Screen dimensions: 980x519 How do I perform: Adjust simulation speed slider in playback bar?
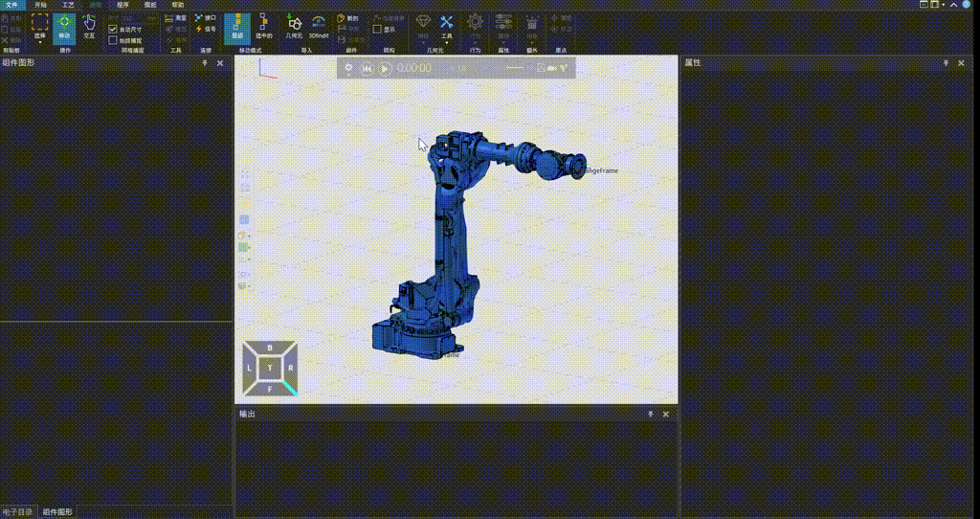point(515,68)
